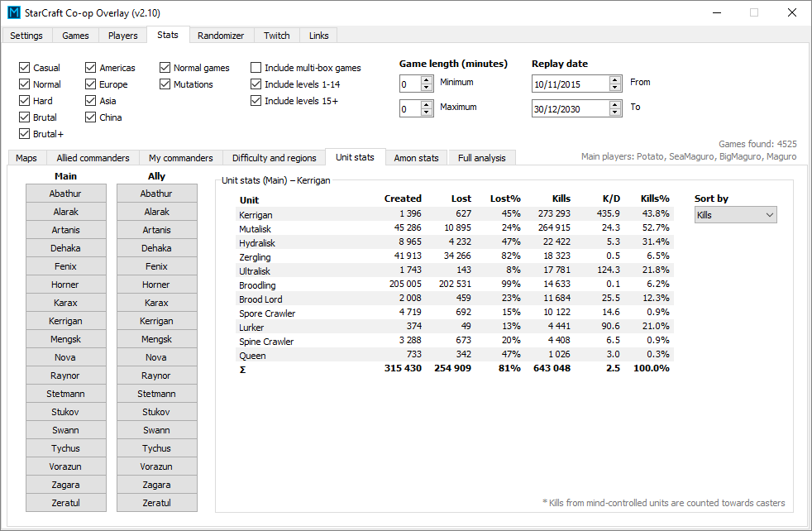The height and width of the screenshot is (531, 812).
Task: Choose Kerrigan in the Main column
Action: 66,321
